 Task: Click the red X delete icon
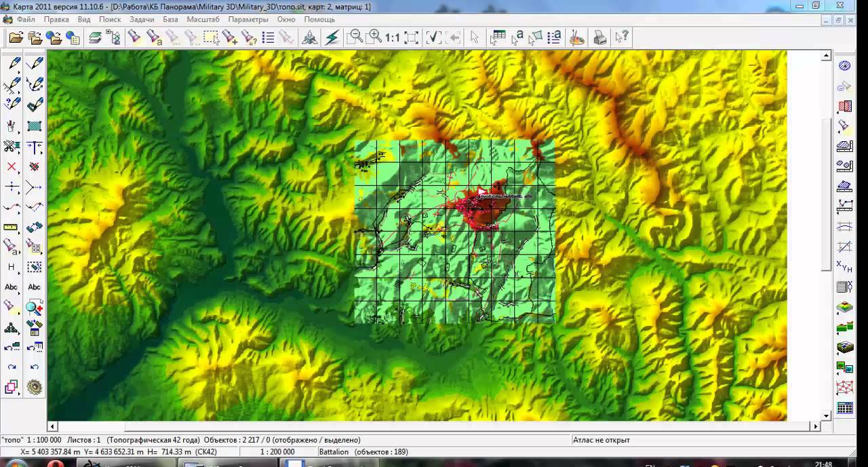(12, 166)
